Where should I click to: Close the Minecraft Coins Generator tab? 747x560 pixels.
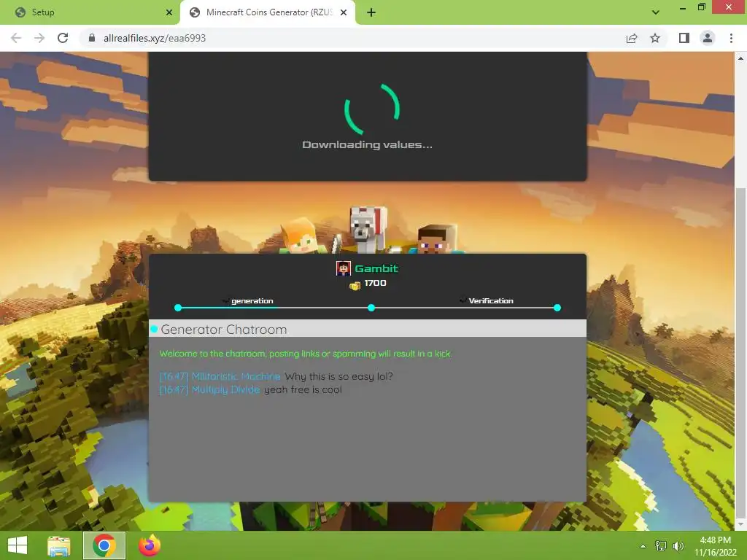coord(343,12)
